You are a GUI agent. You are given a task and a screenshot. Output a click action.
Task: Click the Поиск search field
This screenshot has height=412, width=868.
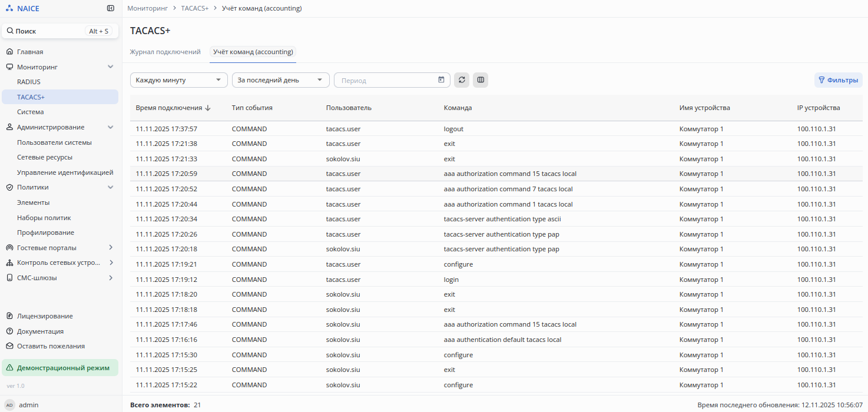[47, 31]
